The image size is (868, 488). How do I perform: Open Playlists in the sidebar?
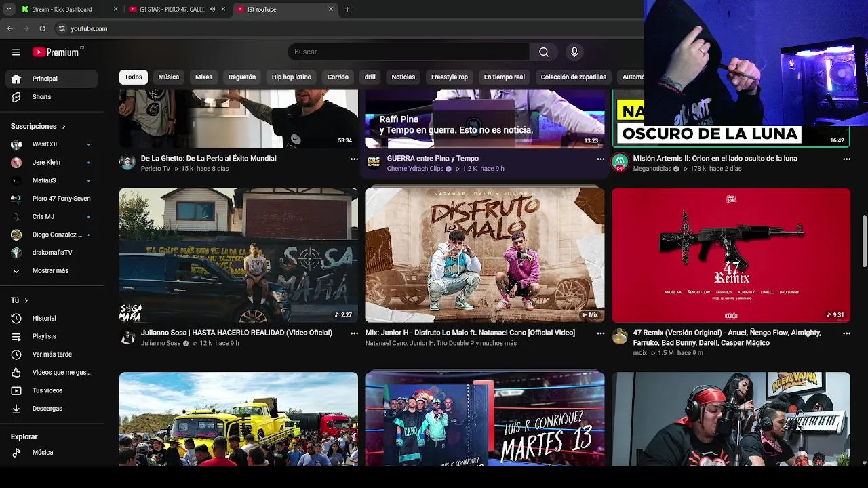[52, 336]
